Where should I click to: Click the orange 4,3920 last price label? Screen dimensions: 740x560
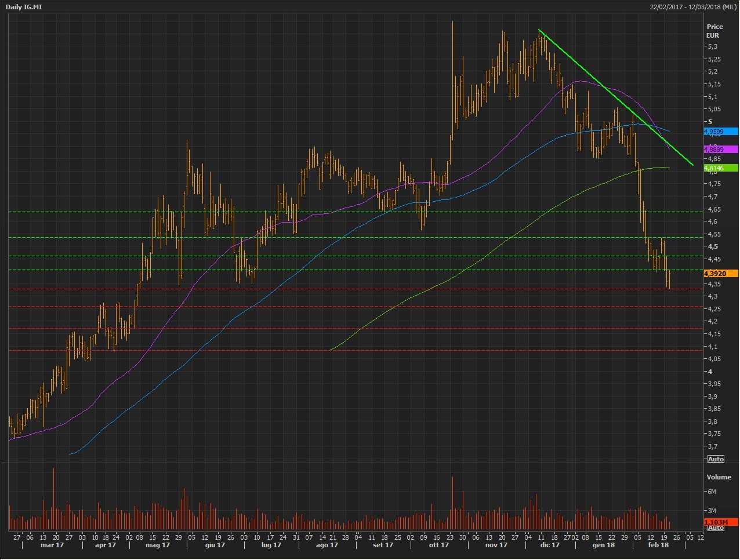point(720,274)
